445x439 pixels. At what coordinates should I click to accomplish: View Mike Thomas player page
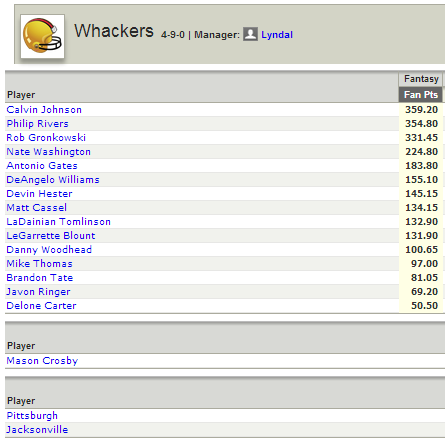coord(39,264)
